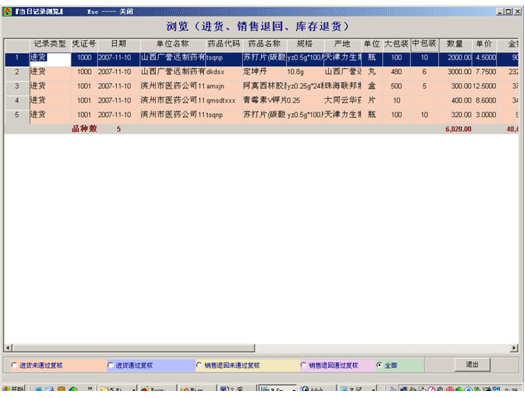Click the 中包装 column header
The width and height of the screenshot is (525, 398).
(424, 44)
